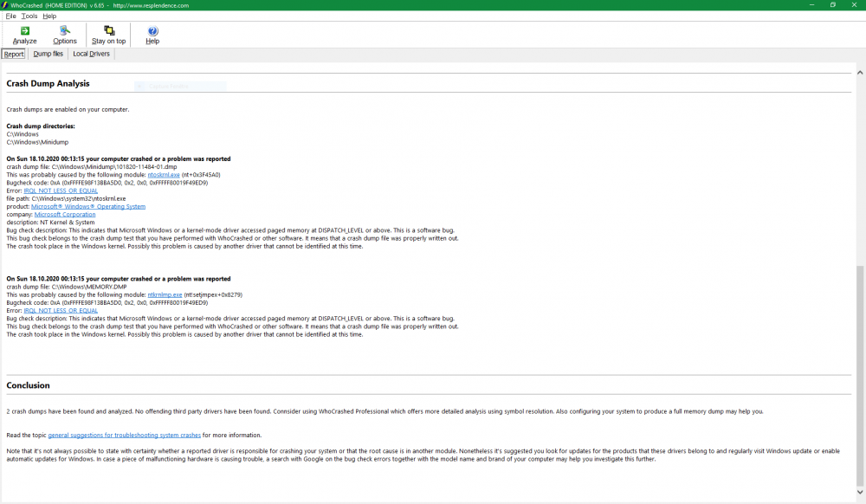Open the first IRQL_NOT_LESS_OR_EQUAL error link
The width and height of the screenshot is (866, 504).
61,191
